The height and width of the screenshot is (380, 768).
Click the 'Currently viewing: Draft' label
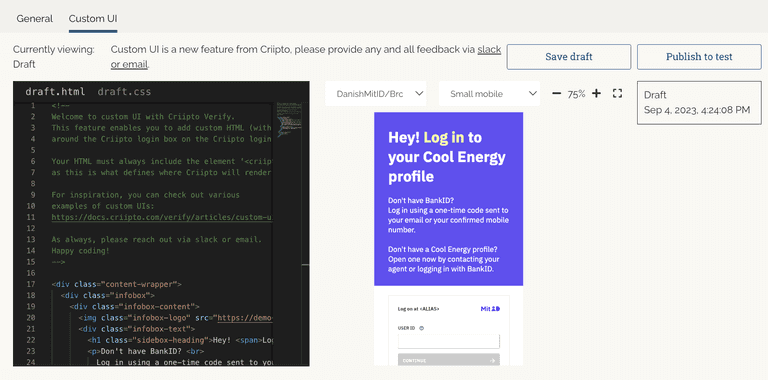53,57
